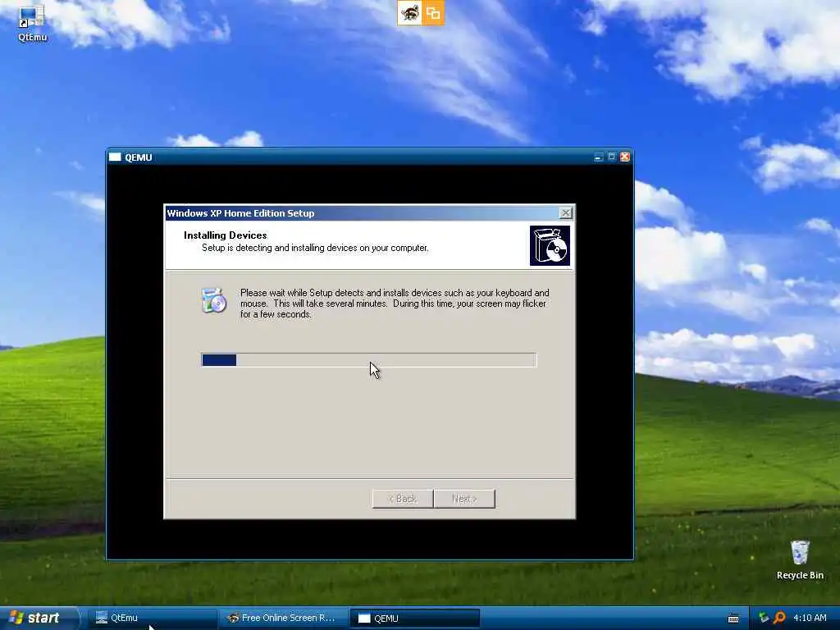Viewport: 840px width, 630px height.
Task: Click the small Setup CD icon beside the wait message
Action: (214, 300)
